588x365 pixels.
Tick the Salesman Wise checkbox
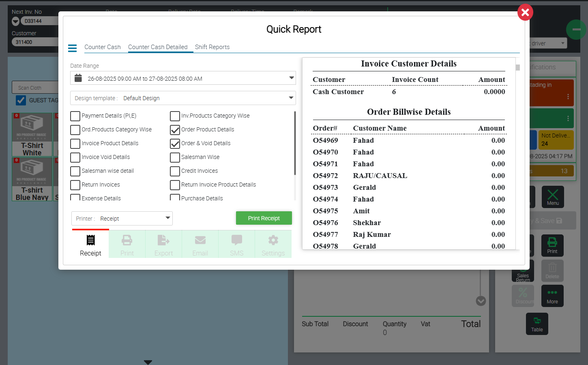(x=175, y=157)
